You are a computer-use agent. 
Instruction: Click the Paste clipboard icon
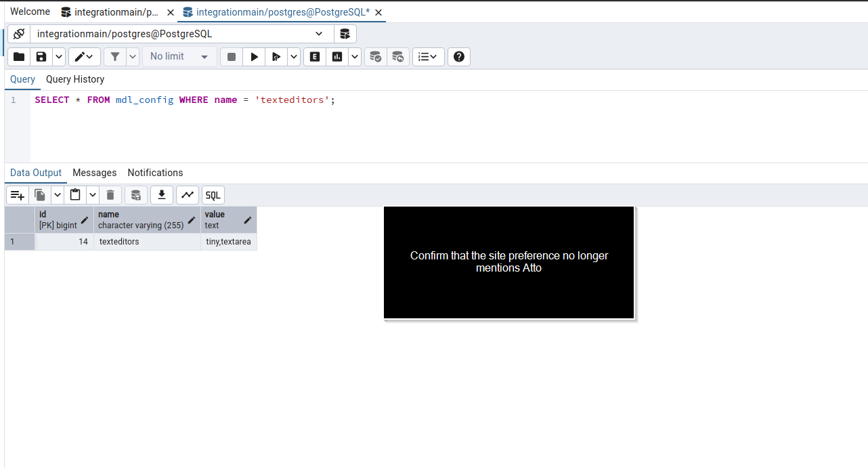[75, 195]
